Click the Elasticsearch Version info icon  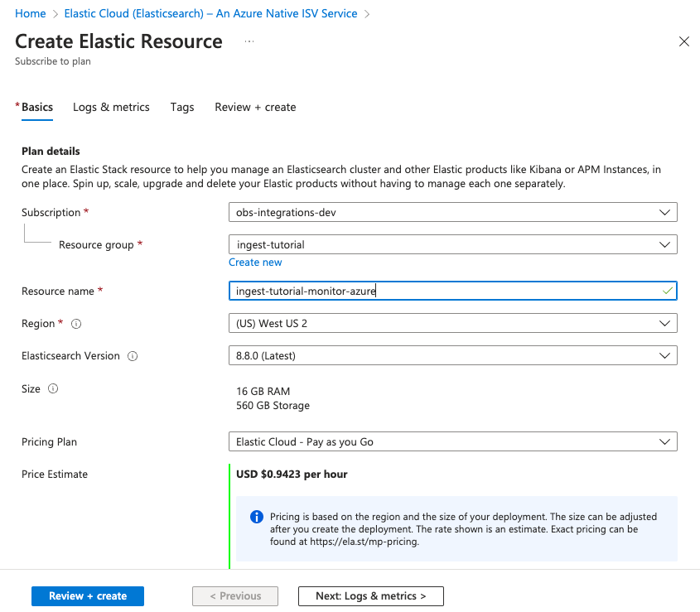[x=131, y=356]
